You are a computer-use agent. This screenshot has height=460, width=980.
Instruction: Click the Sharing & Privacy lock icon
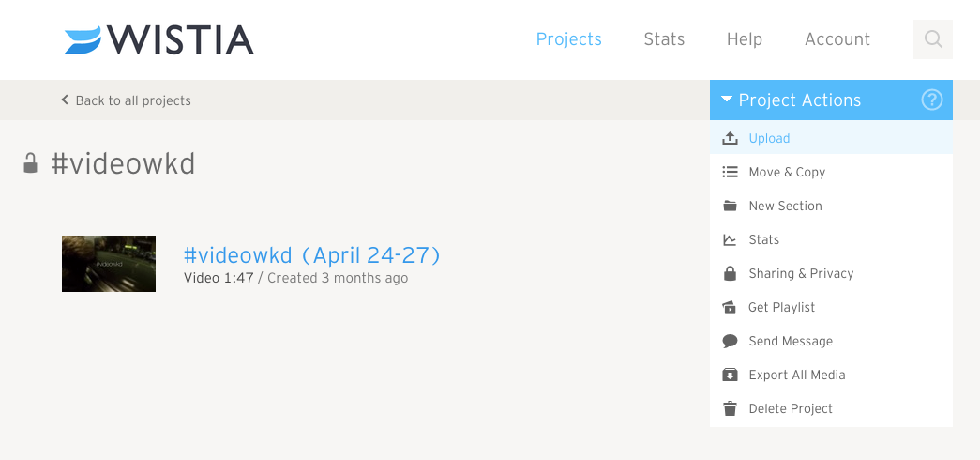[x=730, y=273]
